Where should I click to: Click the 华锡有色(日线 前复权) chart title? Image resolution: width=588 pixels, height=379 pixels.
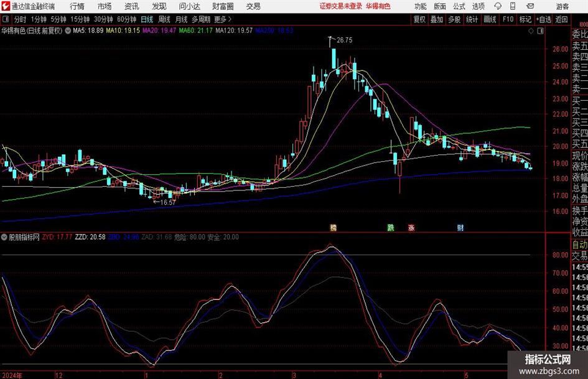(32, 30)
